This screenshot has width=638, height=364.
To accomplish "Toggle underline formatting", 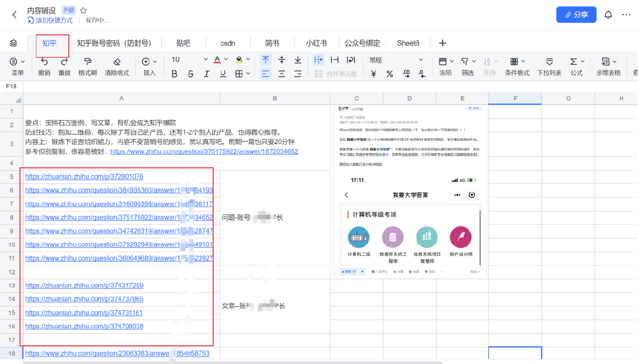I will (223, 74).
